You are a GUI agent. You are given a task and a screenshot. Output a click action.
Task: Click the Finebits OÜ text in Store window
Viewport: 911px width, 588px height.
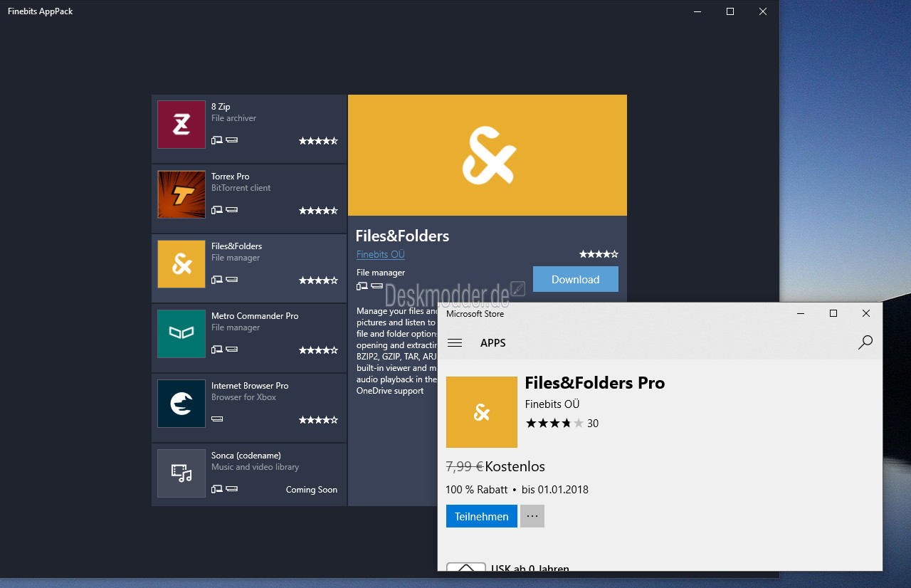(x=552, y=404)
